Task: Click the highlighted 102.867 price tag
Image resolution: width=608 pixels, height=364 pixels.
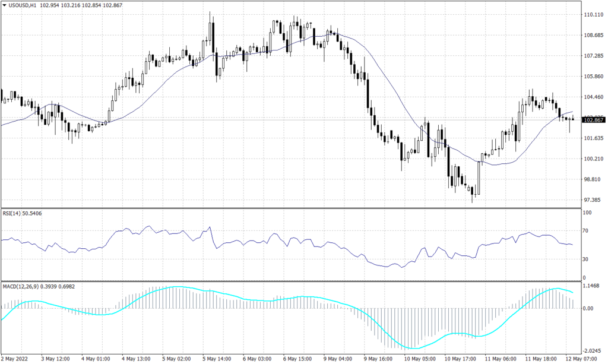Action: (x=593, y=119)
